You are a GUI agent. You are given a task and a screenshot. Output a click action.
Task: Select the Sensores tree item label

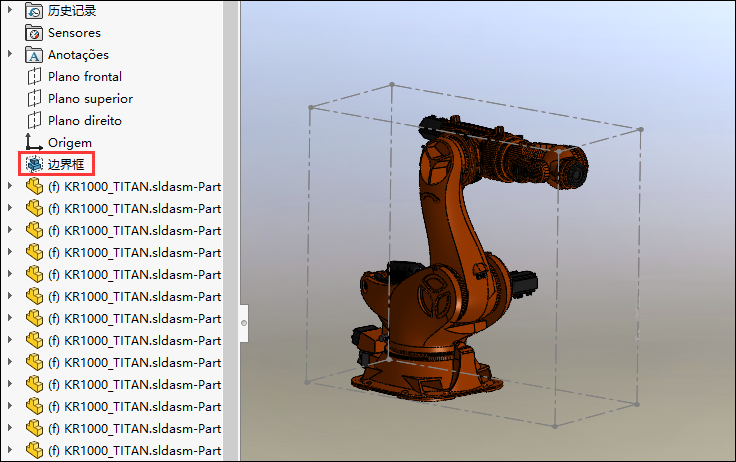[74, 33]
